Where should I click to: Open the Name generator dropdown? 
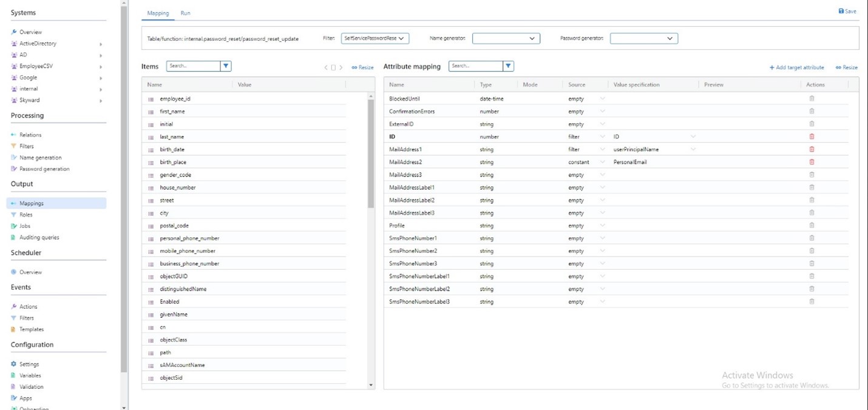click(x=506, y=38)
